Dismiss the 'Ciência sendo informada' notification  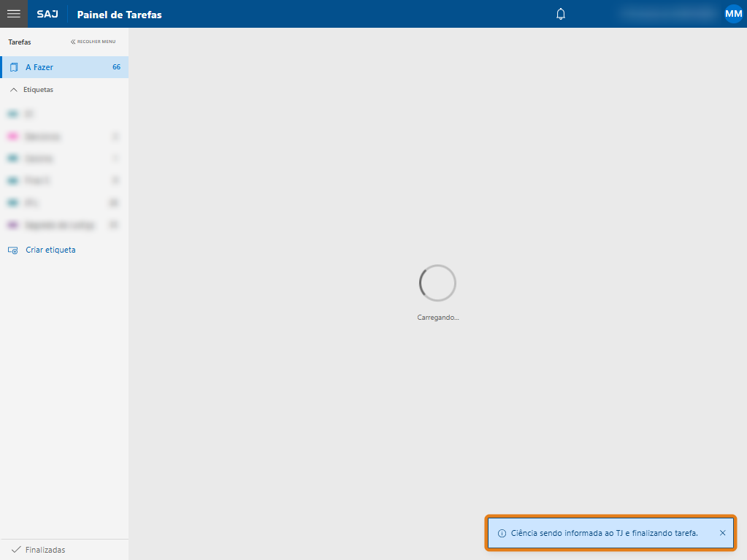[x=722, y=533]
